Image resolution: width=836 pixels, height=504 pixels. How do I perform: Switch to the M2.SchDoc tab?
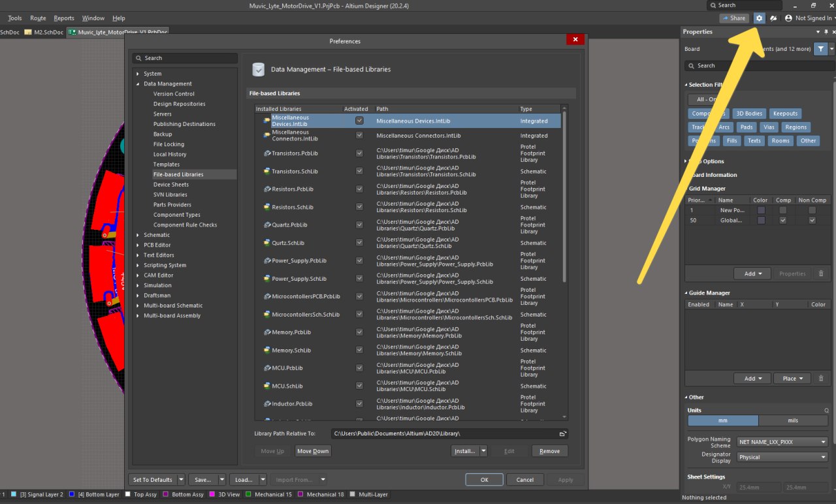[44, 31]
